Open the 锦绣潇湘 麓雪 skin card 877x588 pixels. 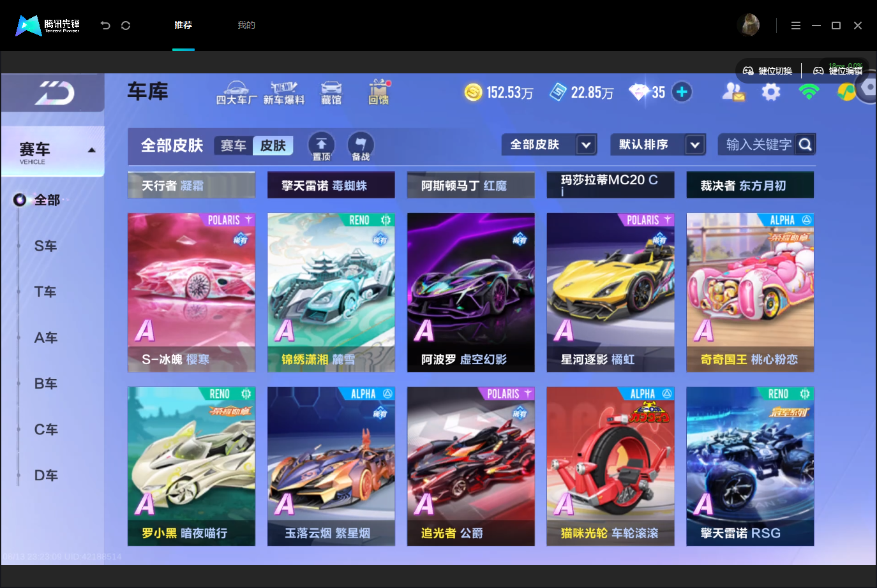point(331,293)
